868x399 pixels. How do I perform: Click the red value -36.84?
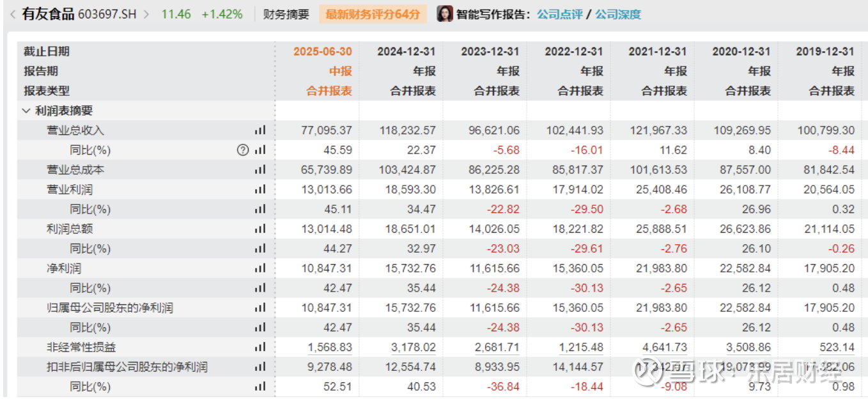[x=504, y=387]
